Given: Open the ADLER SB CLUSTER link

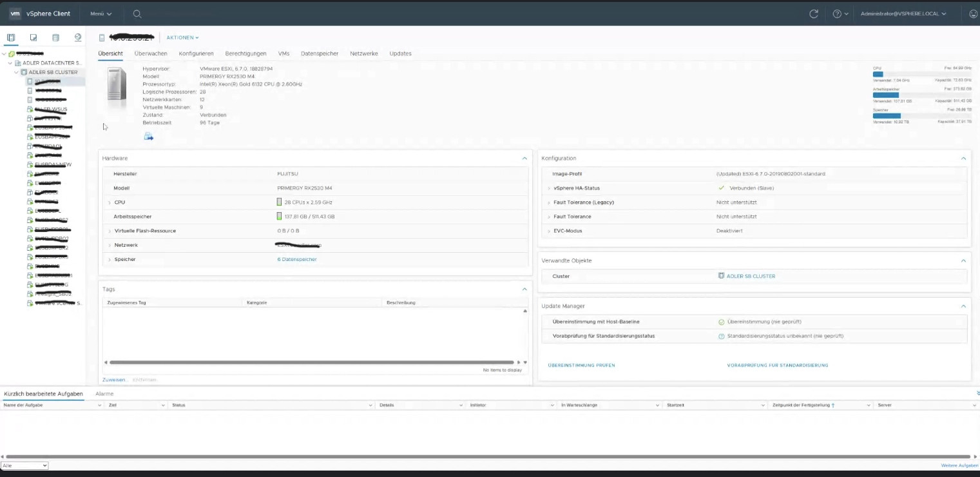Looking at the screenshot, I should (x=751, y=276).
